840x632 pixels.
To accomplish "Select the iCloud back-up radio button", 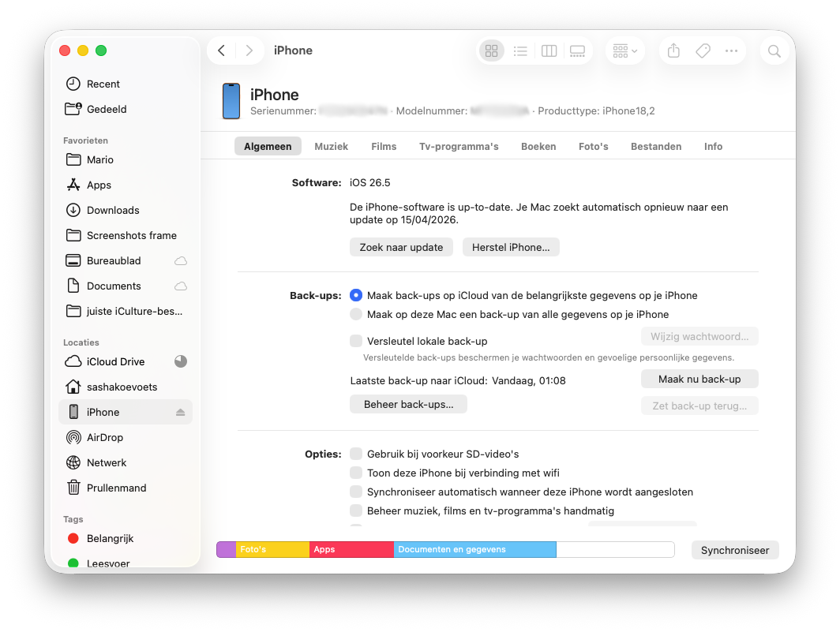I will (356, 295).
